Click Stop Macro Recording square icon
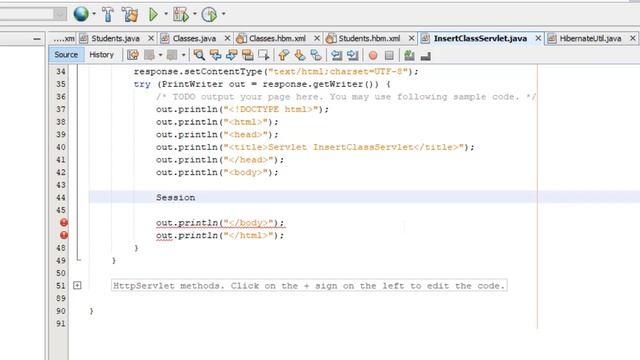 point(389,56)
